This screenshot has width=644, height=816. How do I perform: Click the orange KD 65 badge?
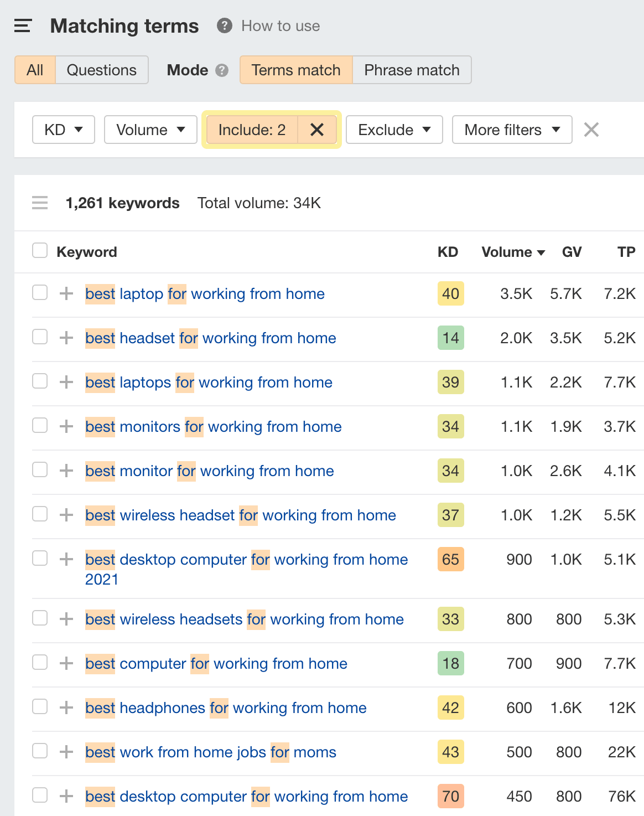450,559
